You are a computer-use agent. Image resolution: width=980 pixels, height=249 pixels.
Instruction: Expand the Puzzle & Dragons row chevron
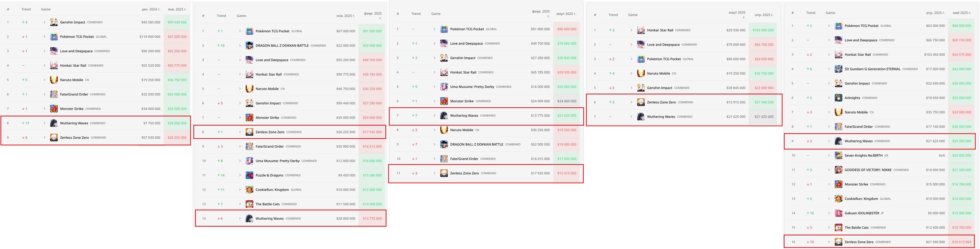(240, 175)
